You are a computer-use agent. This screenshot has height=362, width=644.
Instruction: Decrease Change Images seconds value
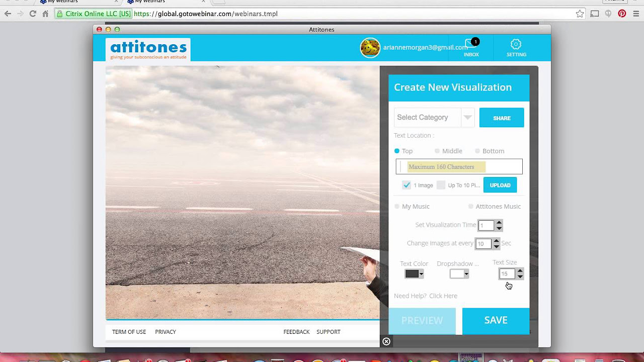pyautogui.click(x=497, y=246)
